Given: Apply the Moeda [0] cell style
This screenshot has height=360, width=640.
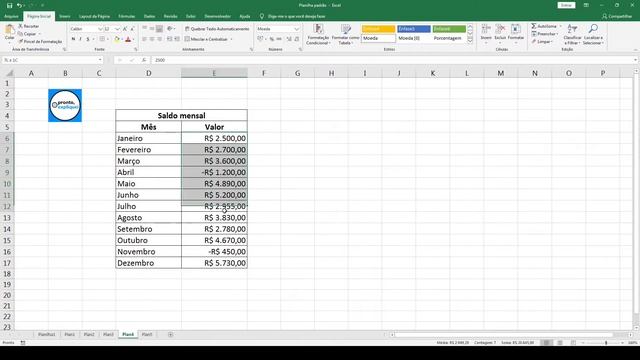Looking at the screenshot, I should coord(414,38).
